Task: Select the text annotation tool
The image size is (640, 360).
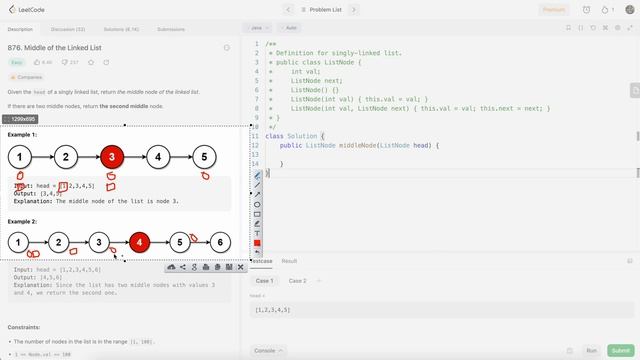Action: tap(257, 233)
